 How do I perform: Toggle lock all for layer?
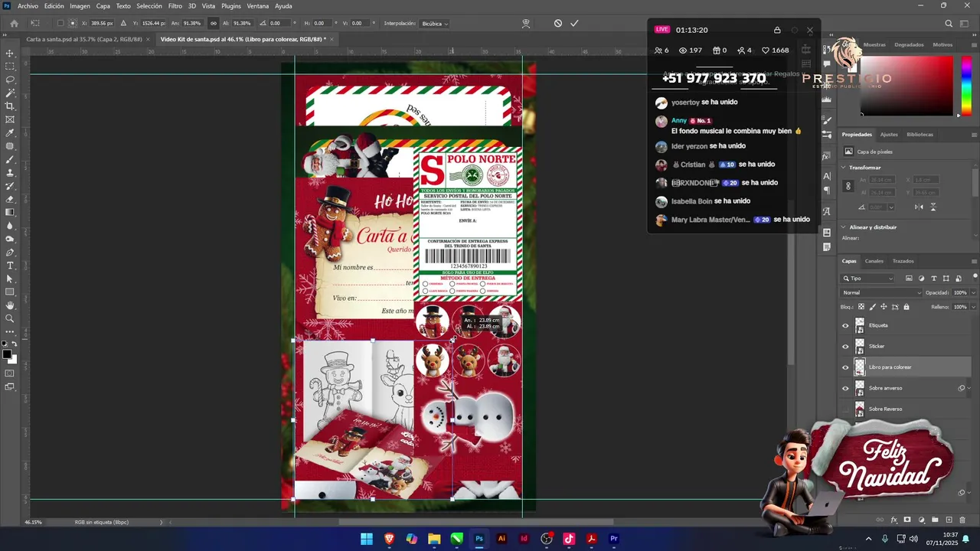[x=906, y=307]
